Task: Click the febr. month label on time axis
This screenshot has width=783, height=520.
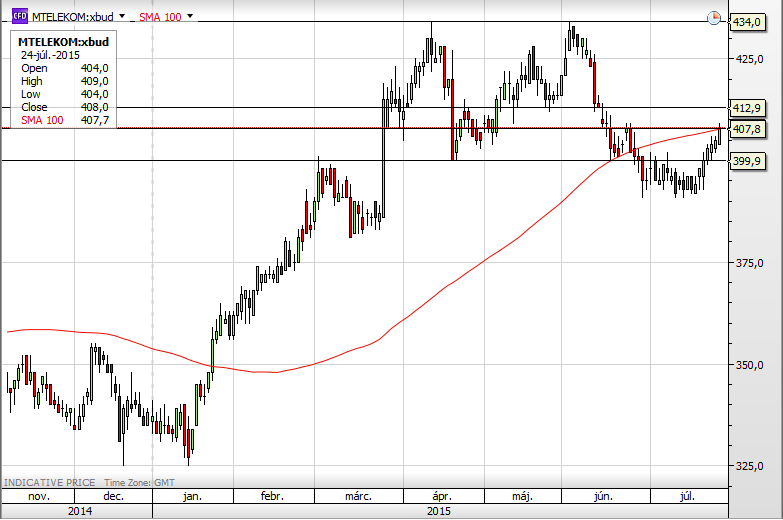Action: [272, 497]
